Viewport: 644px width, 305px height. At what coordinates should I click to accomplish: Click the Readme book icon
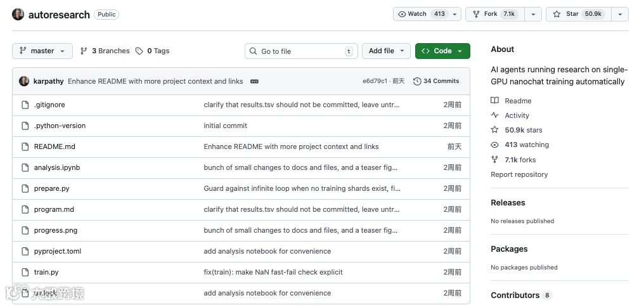pyautogui.click(x=495, y=101)
